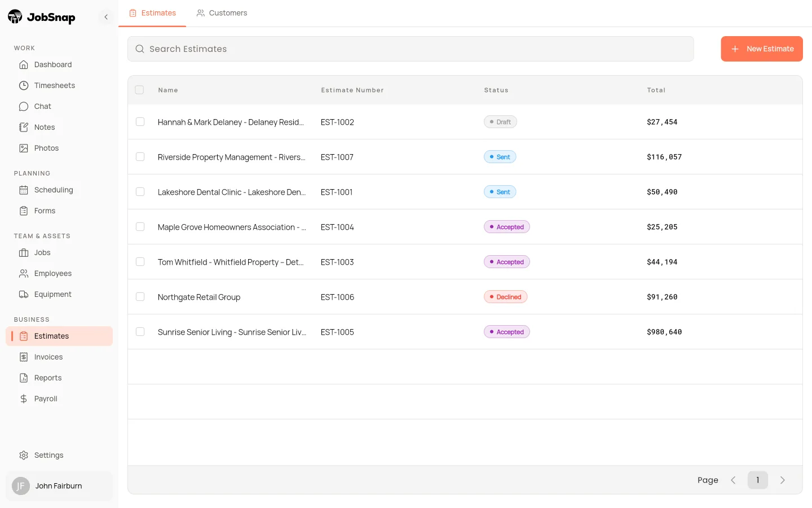Screen dimensions: 812x508
Task: Click the search magnifier icon
Action: pyautogui.click(x=140, y=49)
